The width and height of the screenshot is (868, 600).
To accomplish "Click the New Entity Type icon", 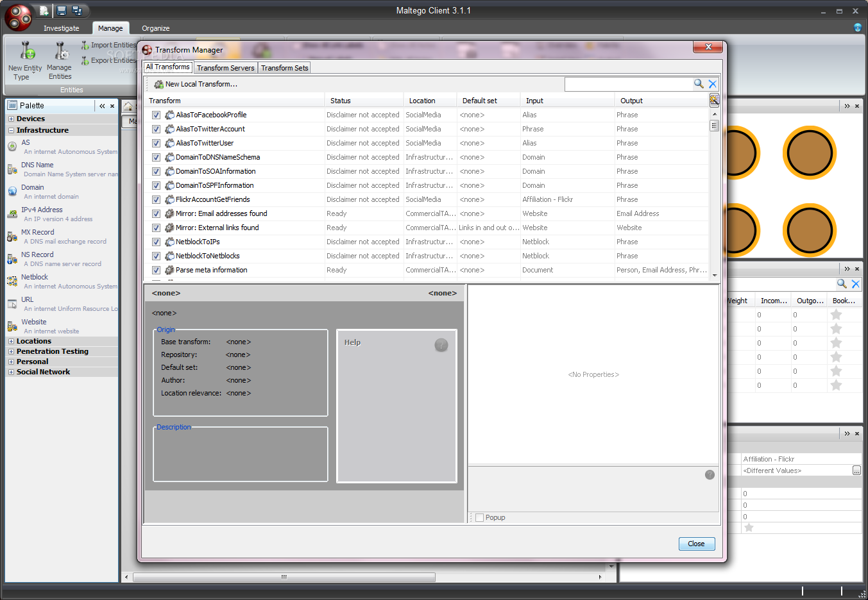I will (26, 51).
